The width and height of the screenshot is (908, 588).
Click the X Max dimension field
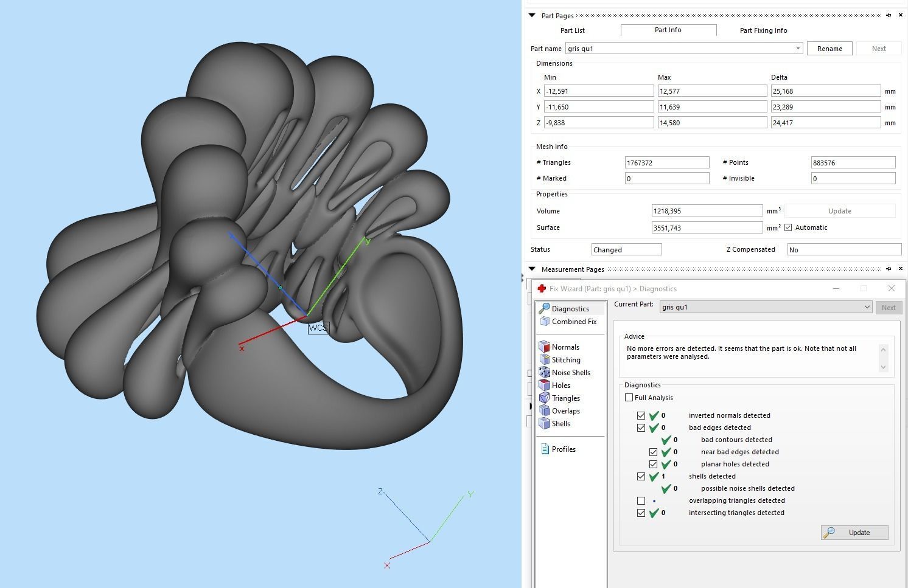tap(712, 91)
